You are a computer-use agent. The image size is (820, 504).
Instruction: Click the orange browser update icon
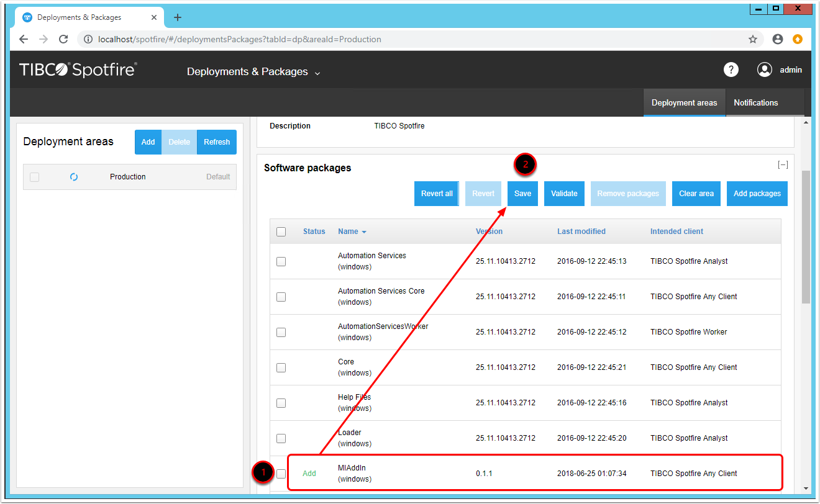point(798,39)
